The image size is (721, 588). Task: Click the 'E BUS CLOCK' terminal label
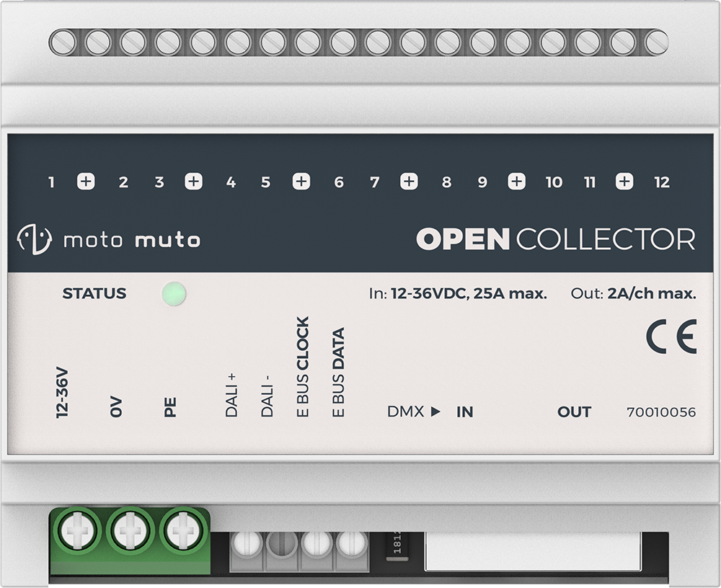click(302, 367)
